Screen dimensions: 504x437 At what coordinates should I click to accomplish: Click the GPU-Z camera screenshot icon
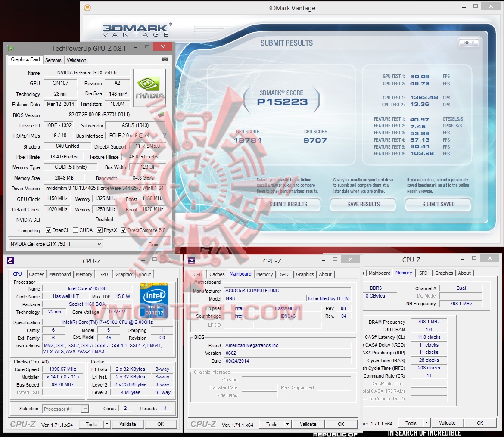[165, 59]
